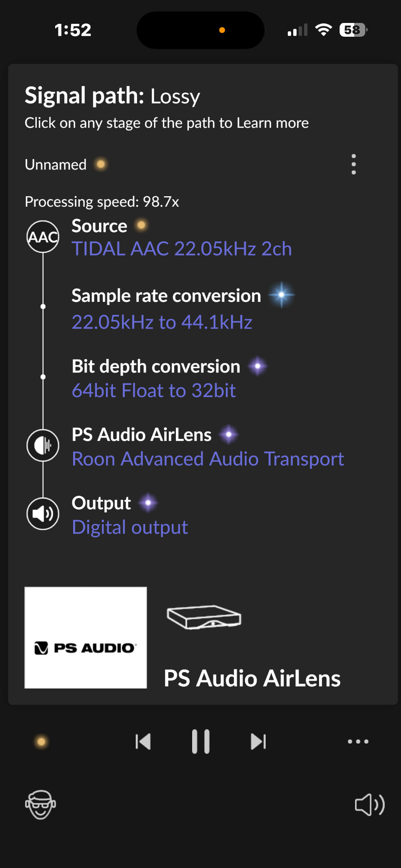Pause the current track
The width and height of the screenshot is (401, 868).
[201, 741]
